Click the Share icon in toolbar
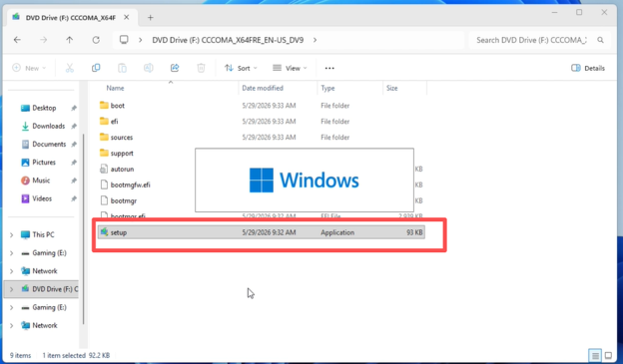This screenshot has height=364, width=623. [175, 68]
